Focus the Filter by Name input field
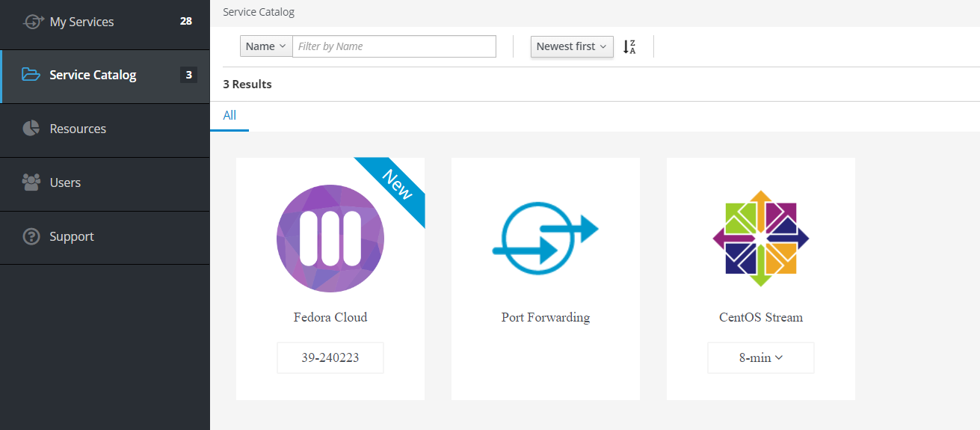The width and height of the screenshot is (980, 430). coord(394,46)
